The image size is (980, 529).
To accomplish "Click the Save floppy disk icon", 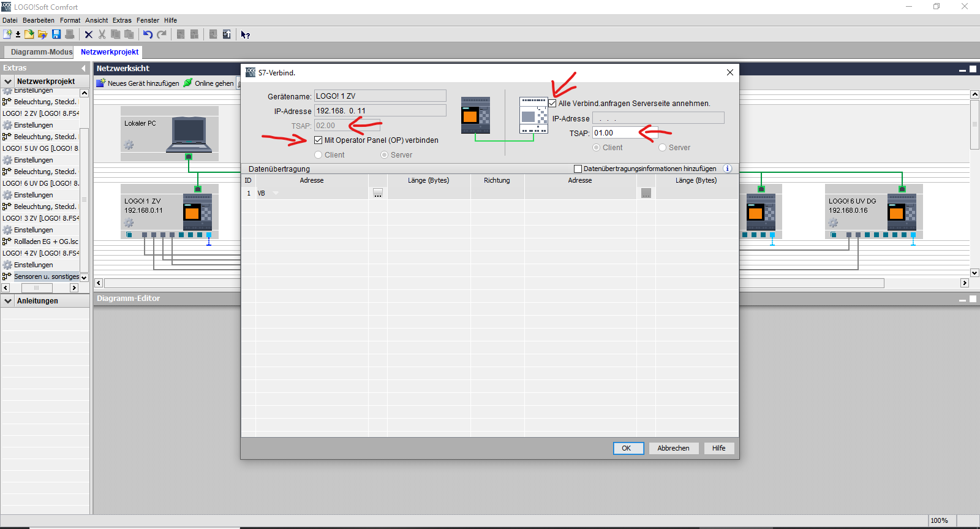I will coord(56,34).
